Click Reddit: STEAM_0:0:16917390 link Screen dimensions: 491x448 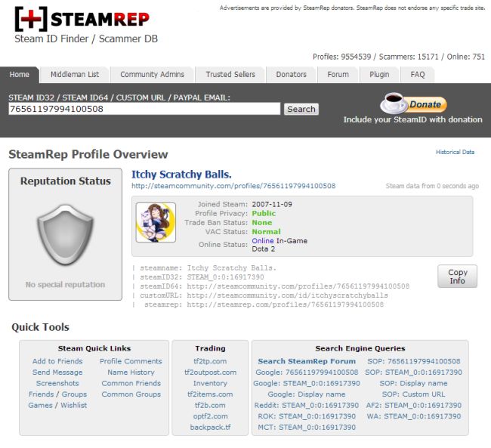(x=307, y=405)
